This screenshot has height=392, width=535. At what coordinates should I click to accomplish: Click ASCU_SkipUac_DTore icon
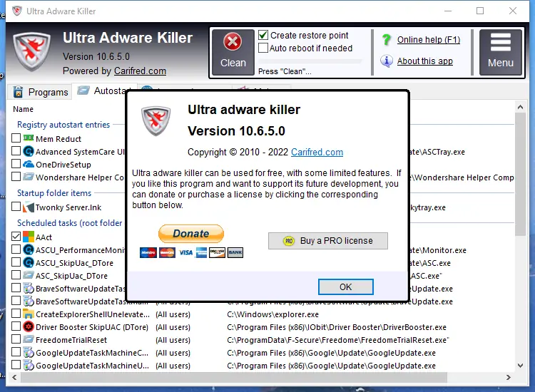click(x=29, y=262)
